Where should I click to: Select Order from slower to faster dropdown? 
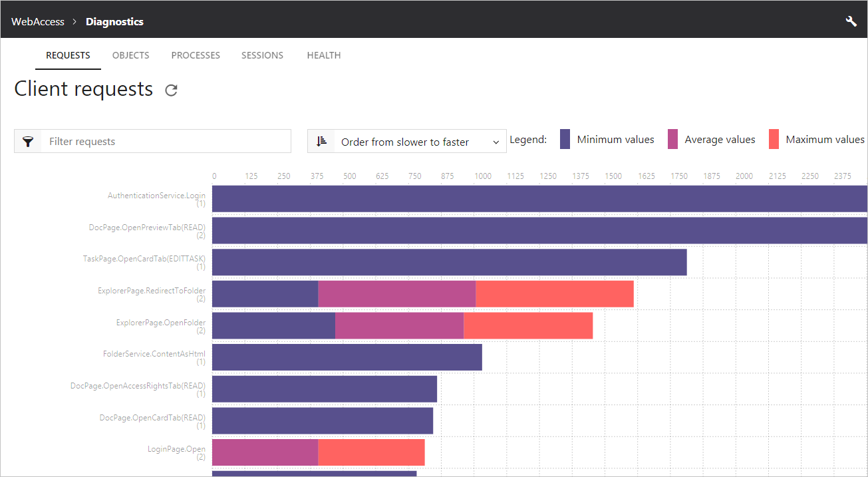click(x=407, y=141)
